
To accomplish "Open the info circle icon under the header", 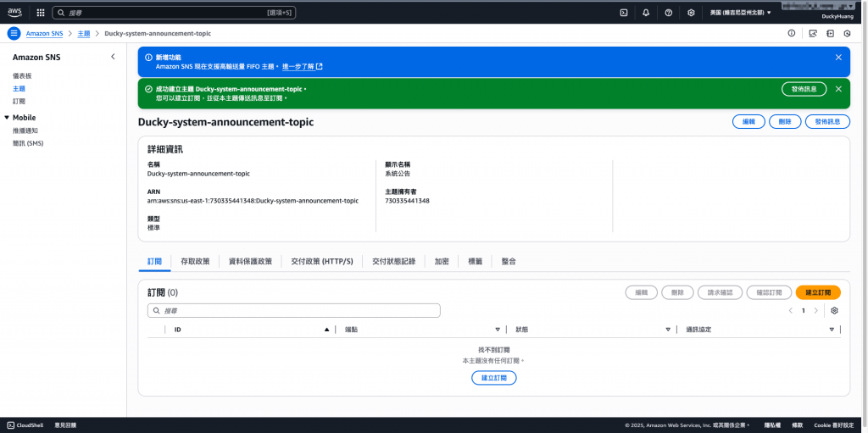I will click(792, 33).
